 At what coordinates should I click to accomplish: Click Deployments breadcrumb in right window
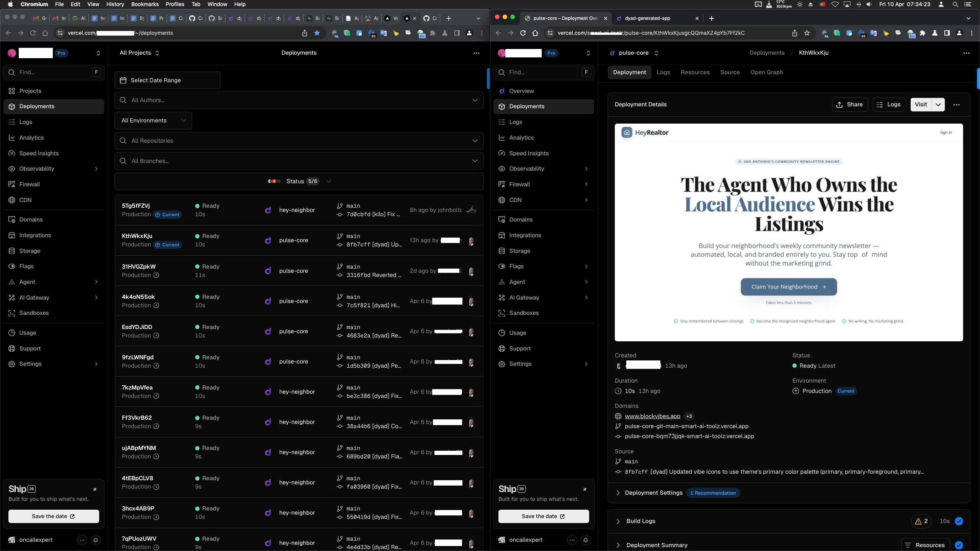pyautogui.click(x=767, y=53)
